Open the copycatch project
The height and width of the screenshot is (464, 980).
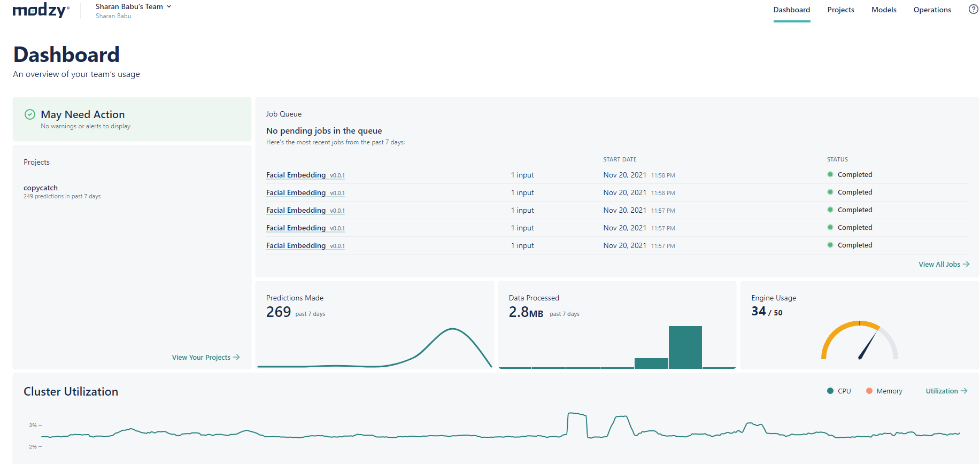(41, 188)
